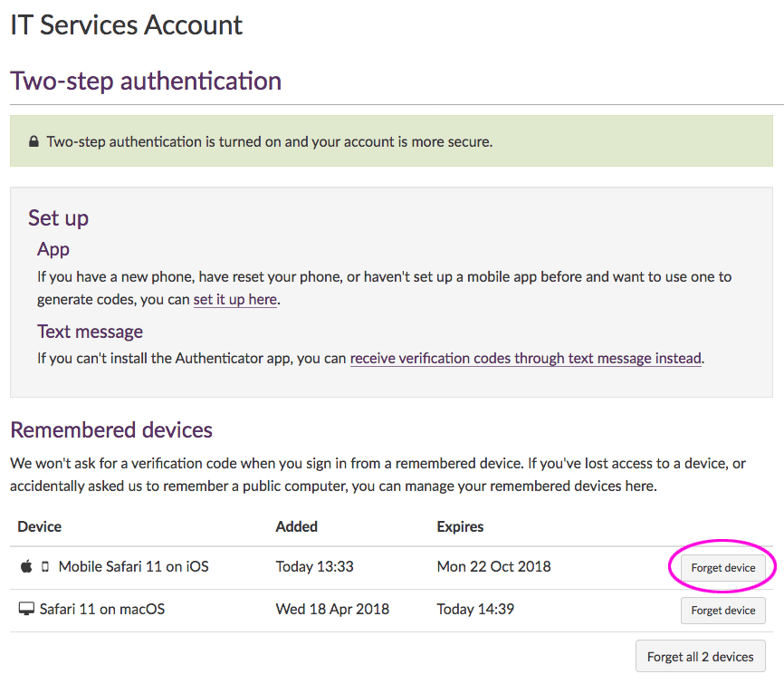The height and width of the screenshot is (684, 784).
Task: Click the lock icon in the green banner
Action: [x=33, y=142]
